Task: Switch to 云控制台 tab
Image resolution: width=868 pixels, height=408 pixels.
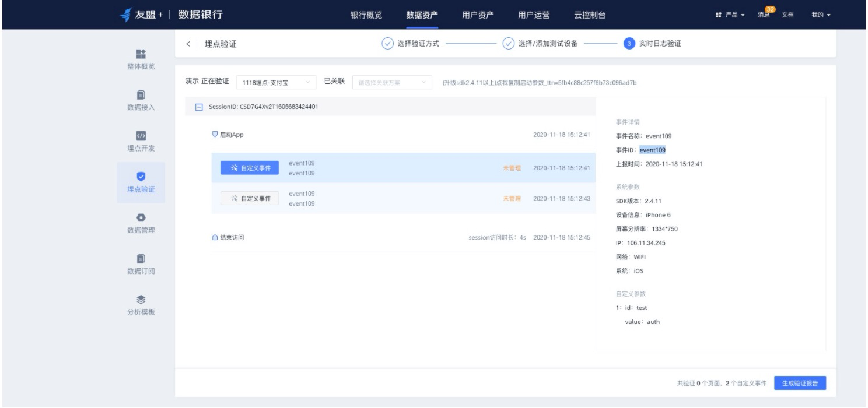Action: [590, 15]
